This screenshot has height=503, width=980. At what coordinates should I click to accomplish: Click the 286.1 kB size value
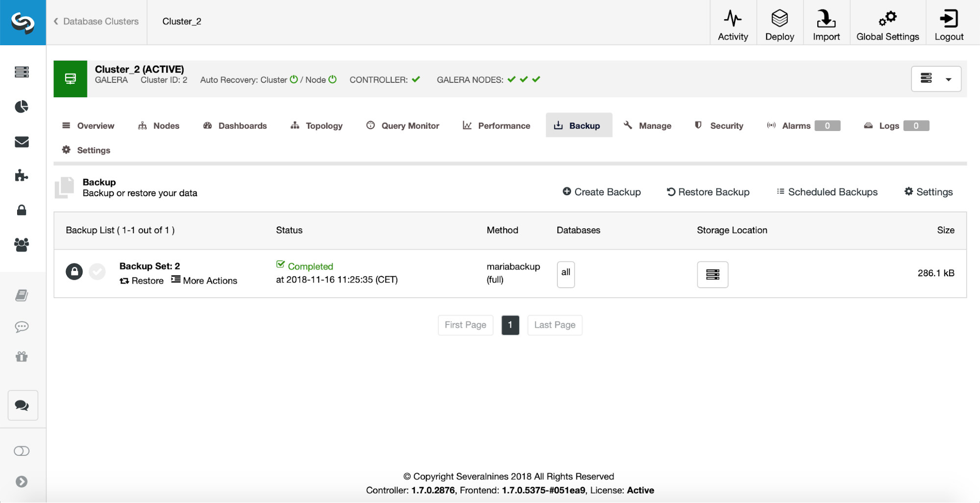click(936, 273)
